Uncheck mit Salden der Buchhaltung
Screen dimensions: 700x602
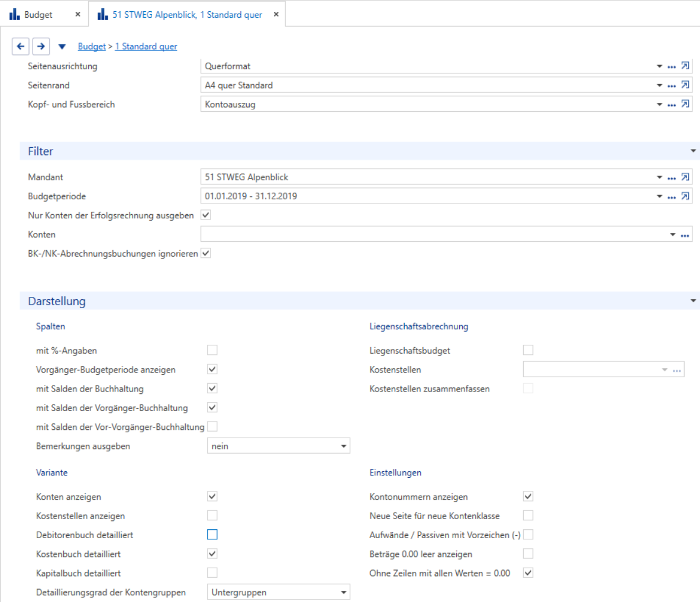click(212, 389)
